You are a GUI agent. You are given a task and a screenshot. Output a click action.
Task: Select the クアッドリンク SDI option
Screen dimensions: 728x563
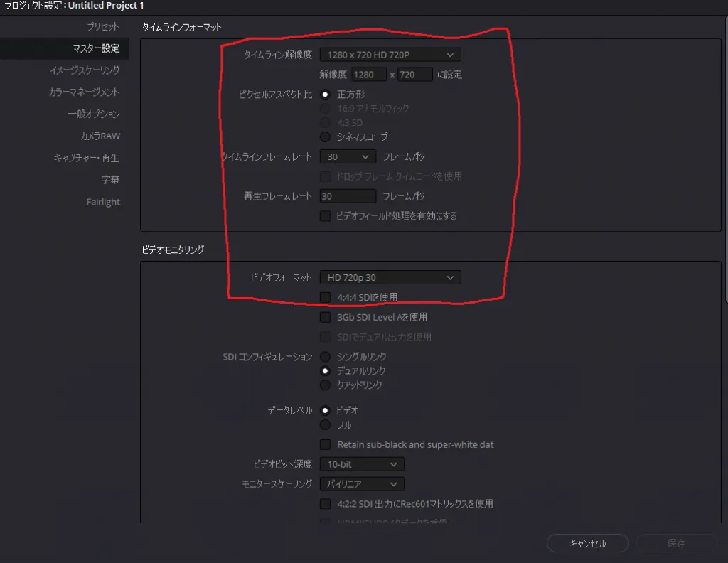(326, 385)
